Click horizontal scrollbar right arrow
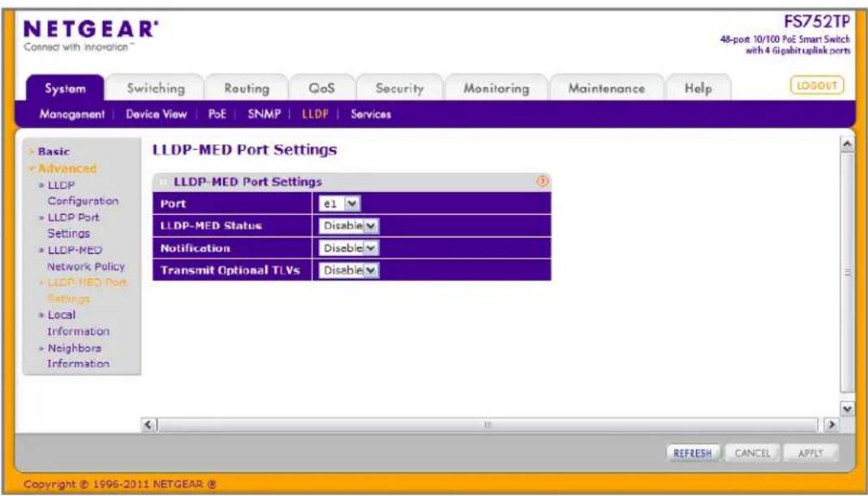 831,425
